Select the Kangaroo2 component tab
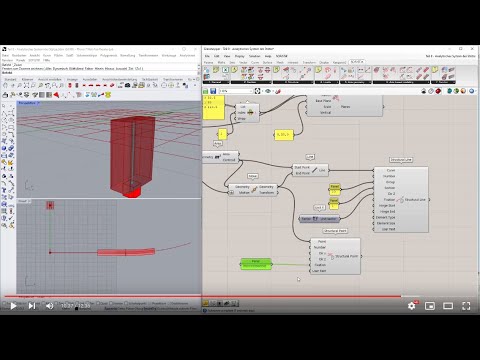 coord(339,62)
